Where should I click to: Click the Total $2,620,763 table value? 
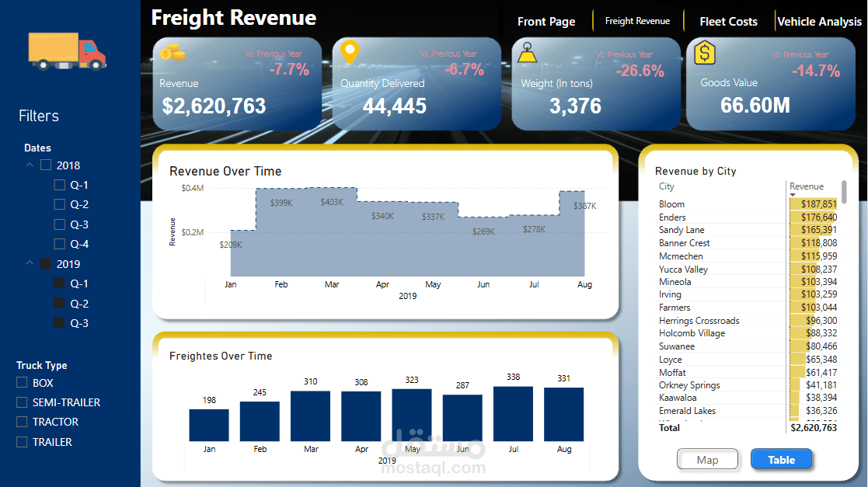814,428
